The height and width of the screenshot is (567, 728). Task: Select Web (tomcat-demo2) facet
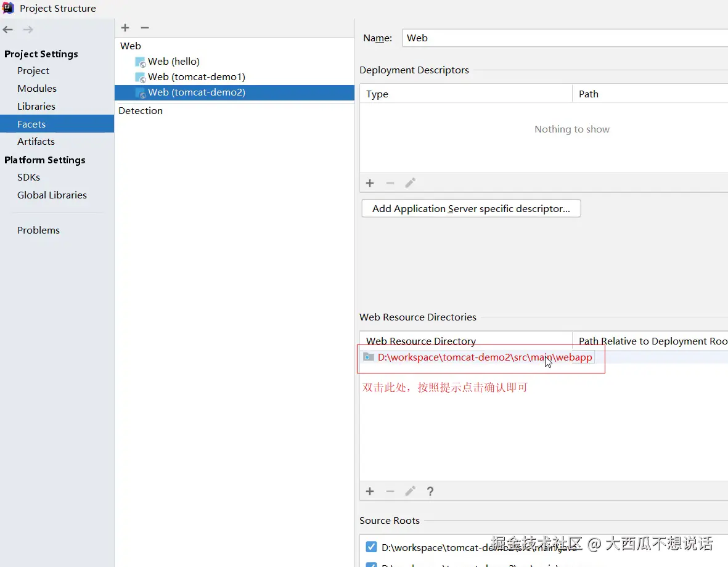234,92
